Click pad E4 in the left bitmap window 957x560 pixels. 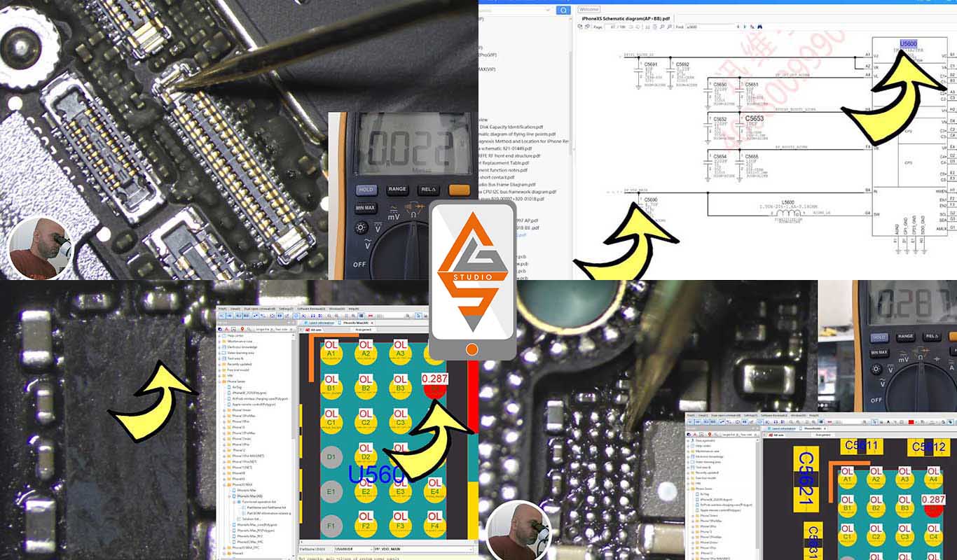point(435,491)
